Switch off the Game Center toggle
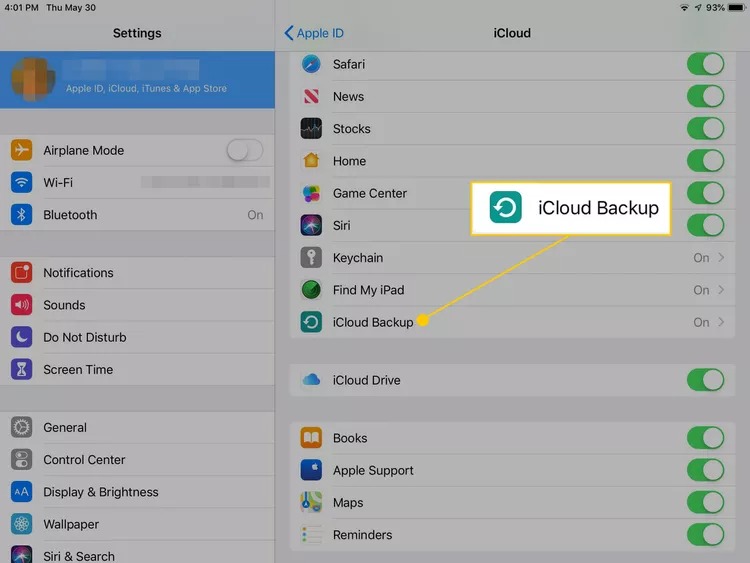 click(x=706, y=193)
